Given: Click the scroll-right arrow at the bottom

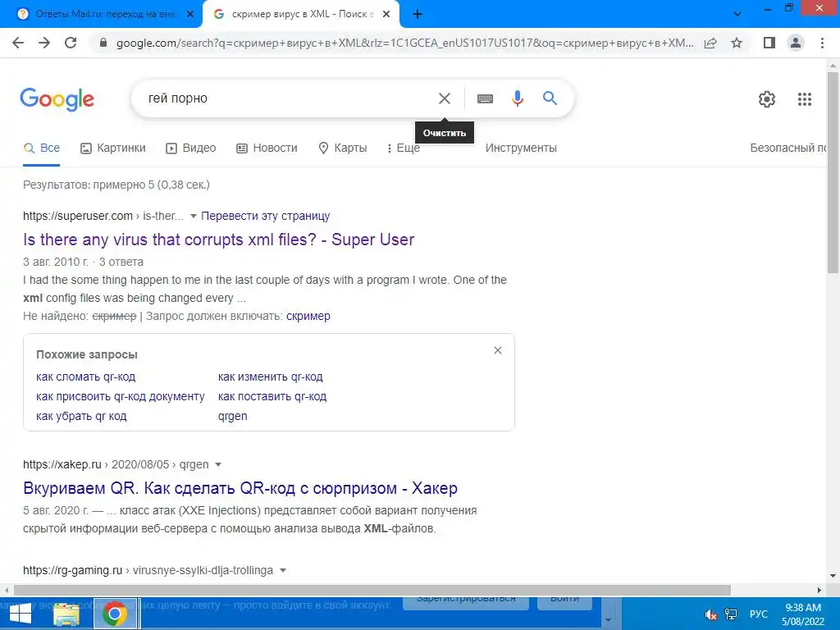Looking at the screenshot, I should [x=819, y=590].
